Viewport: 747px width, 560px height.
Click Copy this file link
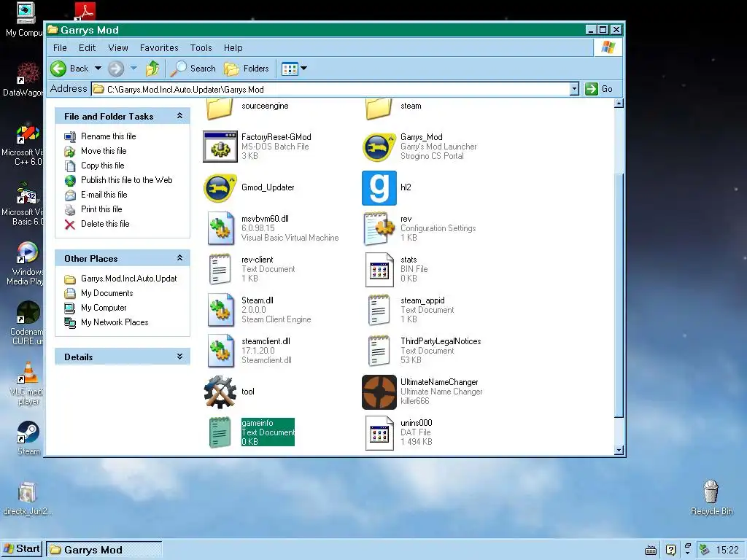pyautogui.click(x=103, y=166)
